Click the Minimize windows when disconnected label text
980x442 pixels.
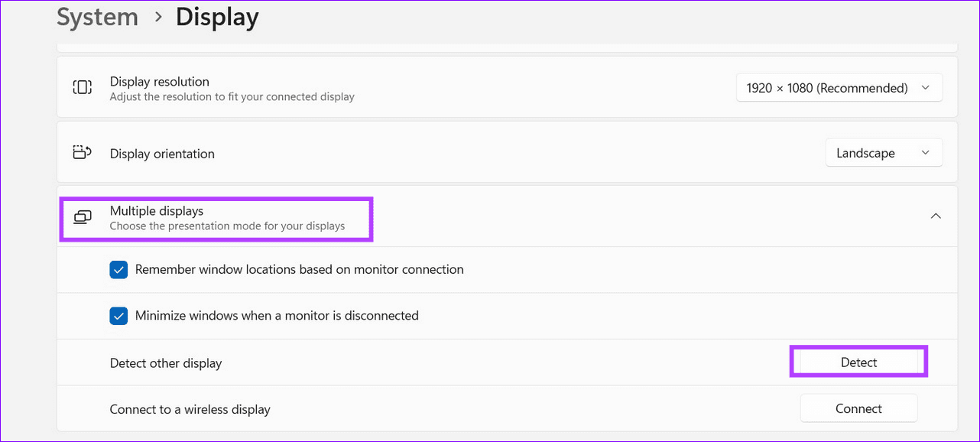277,316
